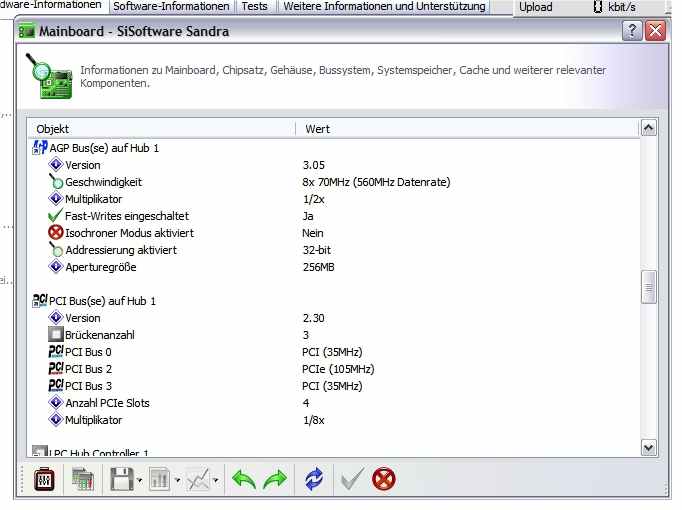This screenshot has width=682, height=510.
Task: Select PCI Version 2.30 value
Action: click(314, 318)
